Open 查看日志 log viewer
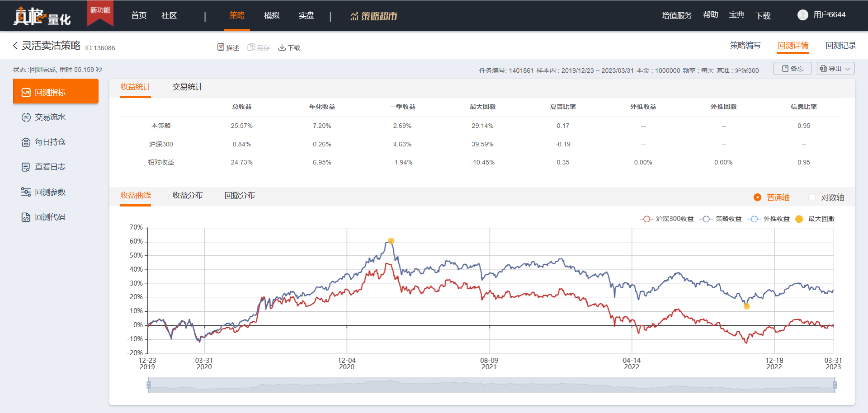Image resolution: width=868 pixels, height=413 pixels. (x=50, y=167)
